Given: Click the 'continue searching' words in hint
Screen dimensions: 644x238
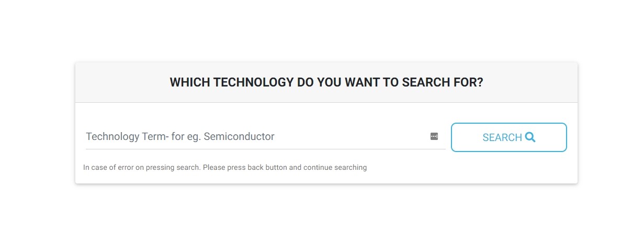Looking at the screenshot, I should pos(335,168).
